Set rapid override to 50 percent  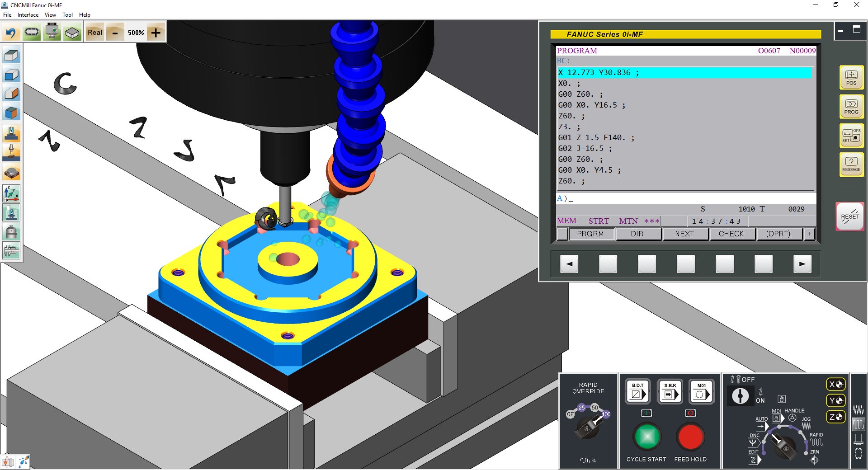(595, 408)
